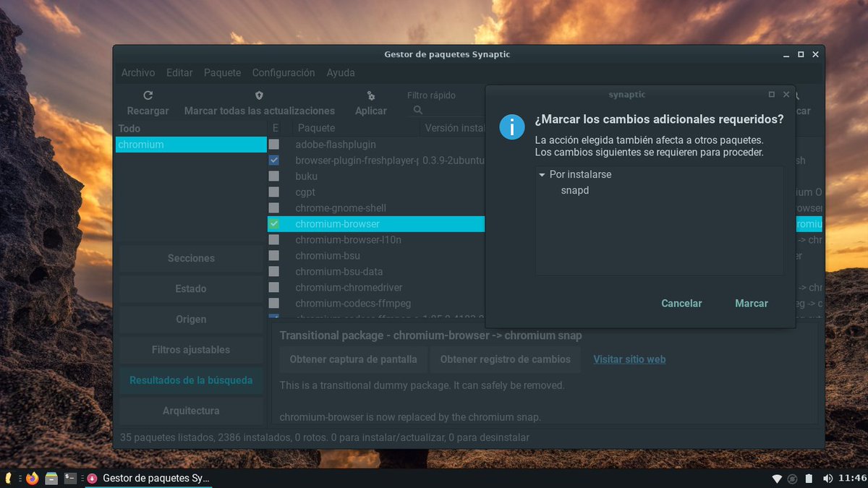Screen dimensions: 868x488
Task: Click the battery tray icon
Action: click(x=809, y=479)
